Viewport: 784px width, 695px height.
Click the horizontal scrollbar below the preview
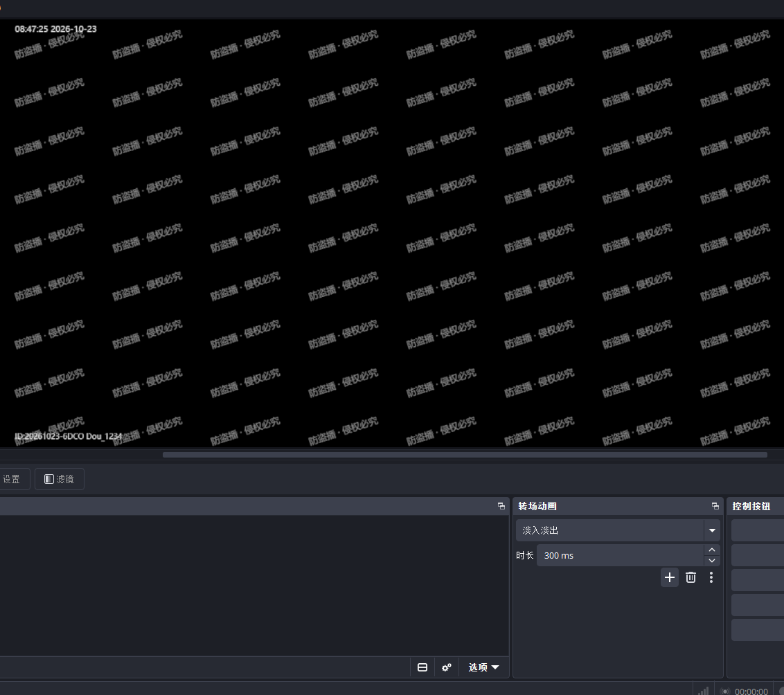pos(465,455)
